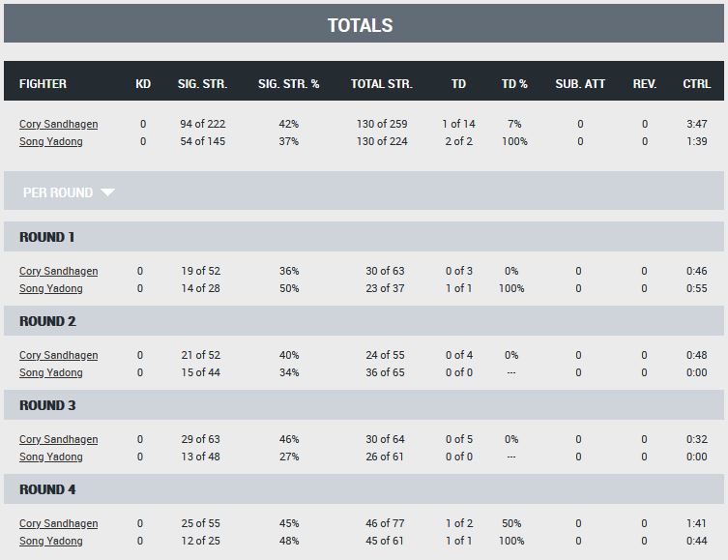This screenshot has height=560, width=728.
Task: Open Cory Sandhagen link in Totals row
Action: tap(59, 124)
